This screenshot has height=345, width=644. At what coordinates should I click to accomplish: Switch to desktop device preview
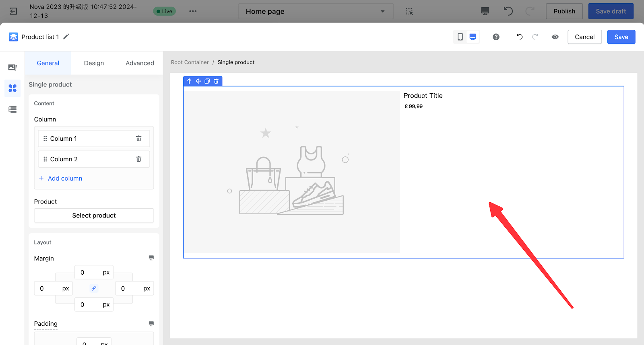pos(473,37)
